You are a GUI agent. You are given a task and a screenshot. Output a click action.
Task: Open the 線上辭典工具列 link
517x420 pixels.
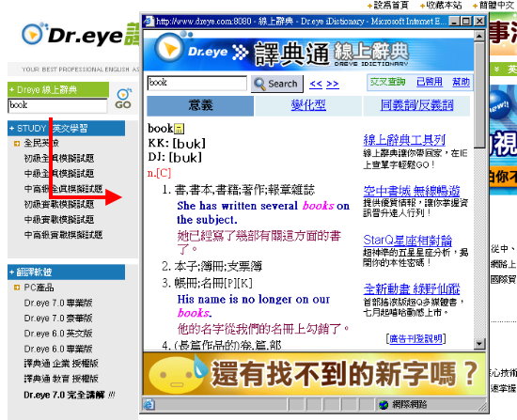(x=404, y=140)
